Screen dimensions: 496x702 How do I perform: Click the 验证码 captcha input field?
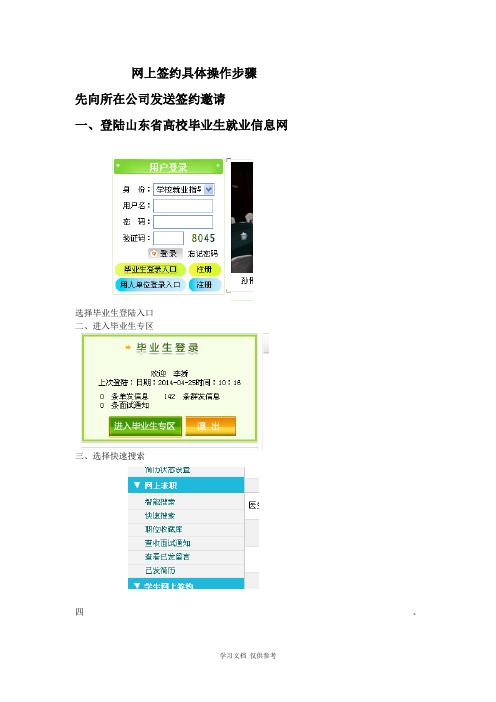click(168, 238)
